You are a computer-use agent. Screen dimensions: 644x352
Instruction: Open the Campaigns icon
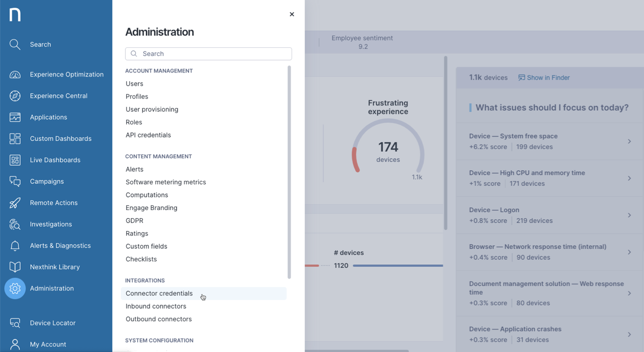click(x=15, y=181)
